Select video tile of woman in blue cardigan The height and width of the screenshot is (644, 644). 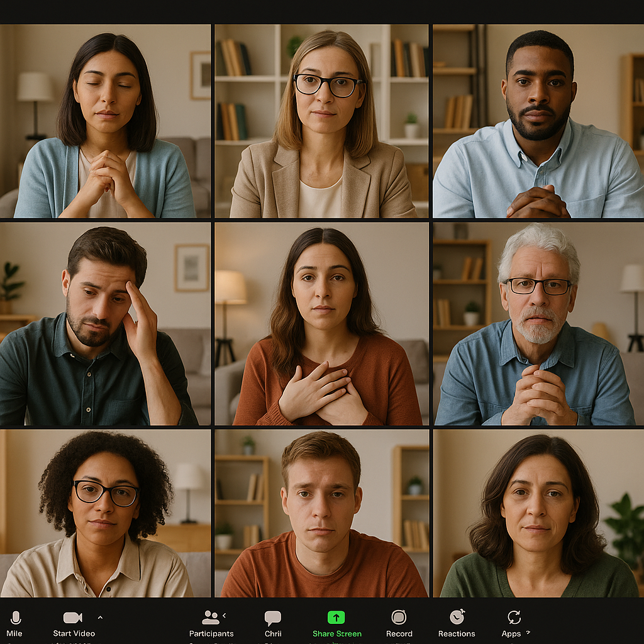[105, 121]
